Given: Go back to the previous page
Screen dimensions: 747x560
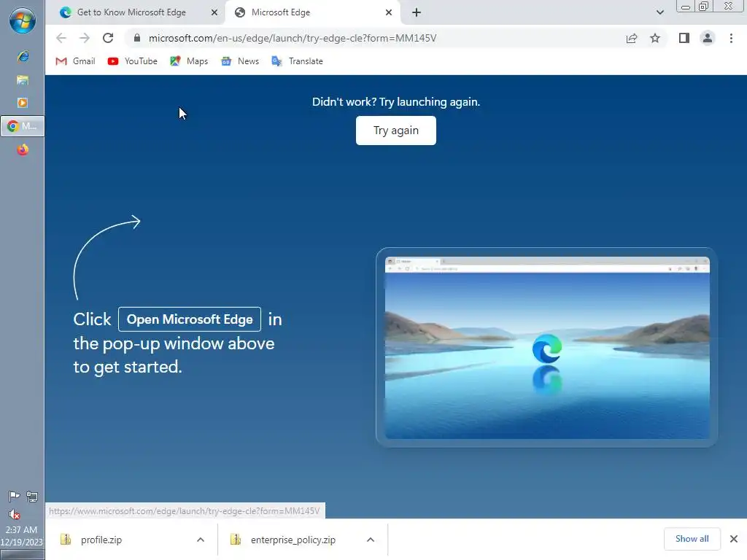Looking at the screenshot, I should click(x=61, y=38).
